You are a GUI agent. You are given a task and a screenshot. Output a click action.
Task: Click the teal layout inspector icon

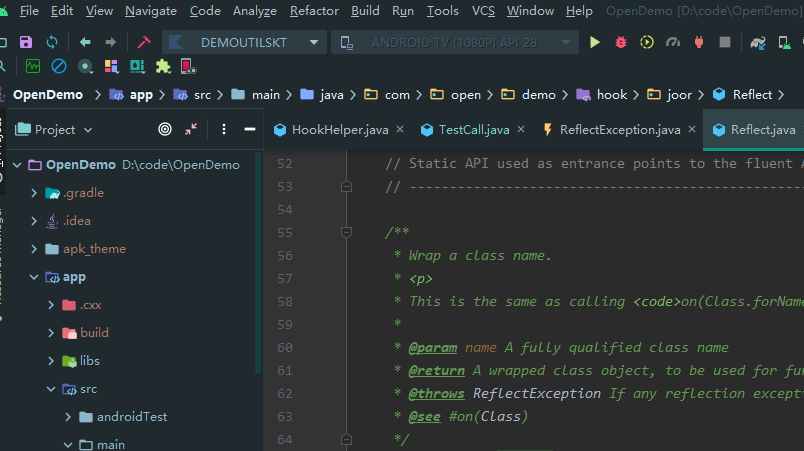click(x=137, y=66)
